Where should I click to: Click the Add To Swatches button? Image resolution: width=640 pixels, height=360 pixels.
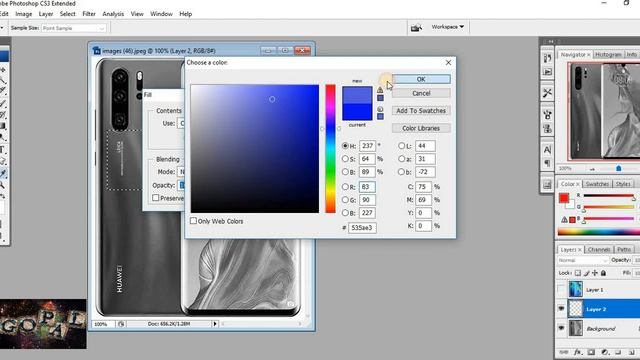[421, 111]
